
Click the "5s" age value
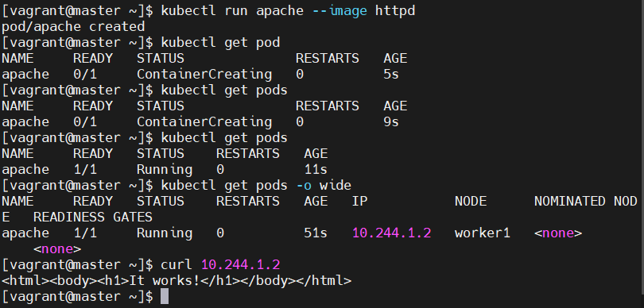(391, 75)
